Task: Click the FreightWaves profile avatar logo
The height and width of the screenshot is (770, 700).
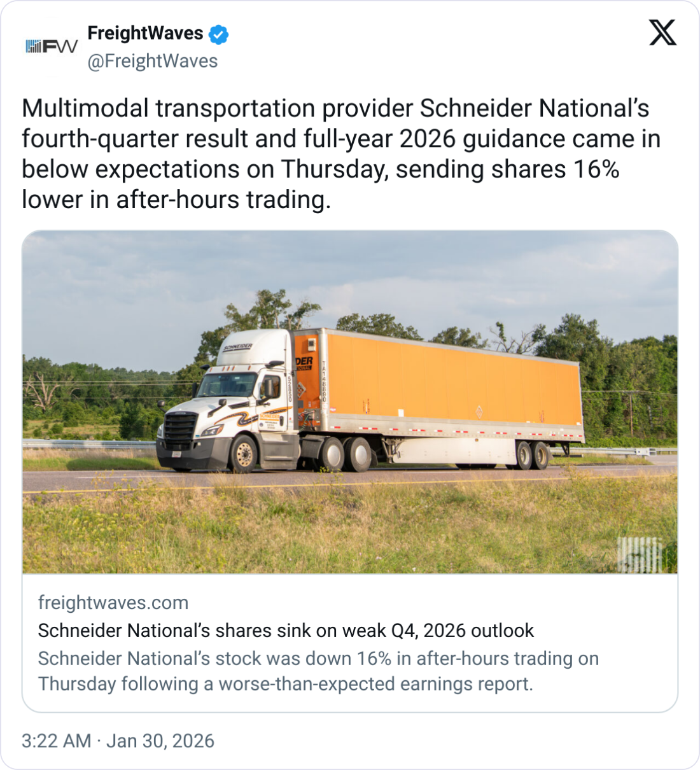Action: (x=52, y=46)
